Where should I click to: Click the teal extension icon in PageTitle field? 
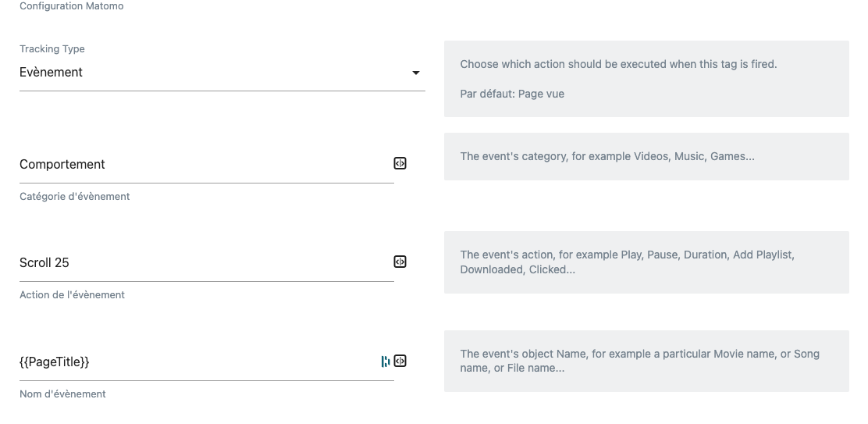pyautogui.click(x=386, y=361)
